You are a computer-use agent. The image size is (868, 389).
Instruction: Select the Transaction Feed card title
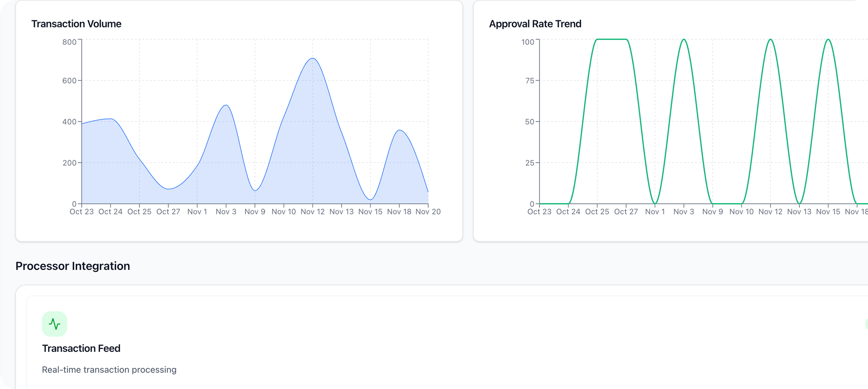(81, 348)
